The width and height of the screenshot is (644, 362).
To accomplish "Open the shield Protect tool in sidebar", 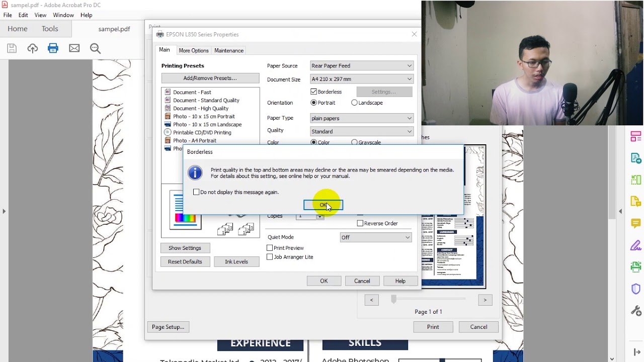I will pyautogui.click(x=635, y=289).
